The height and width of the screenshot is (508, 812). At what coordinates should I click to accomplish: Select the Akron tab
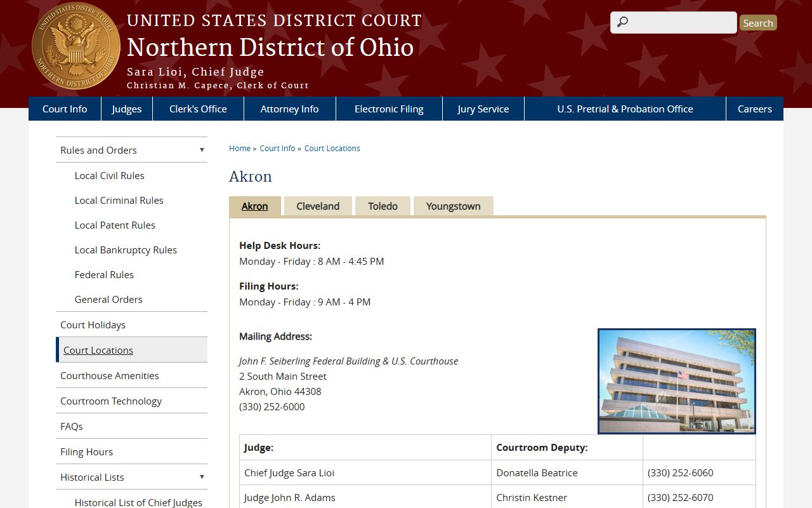(255, 206)
